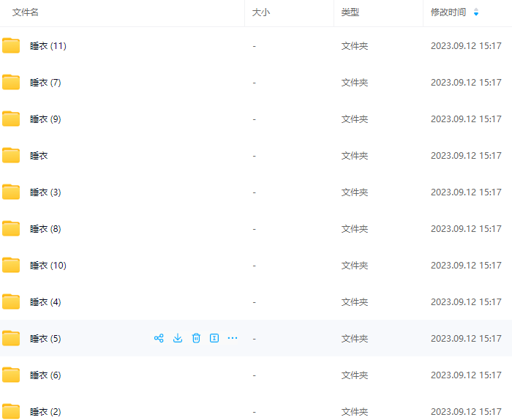Click the folder icon of 睡衣 (11)
Screen dimensions: 512x420
[x=11, y=46]
